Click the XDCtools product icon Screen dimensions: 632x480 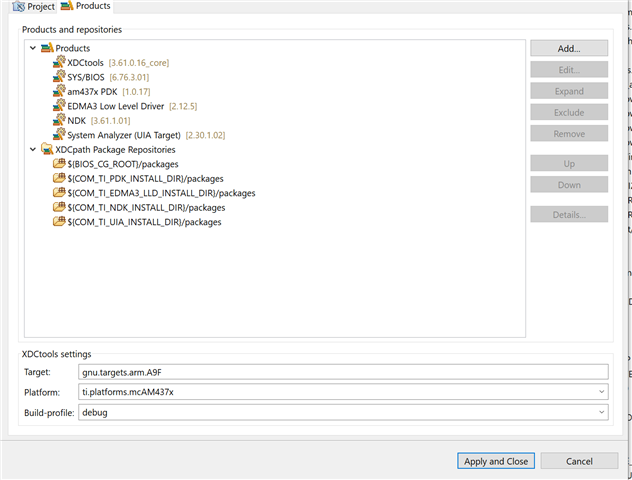coord(59,62)
